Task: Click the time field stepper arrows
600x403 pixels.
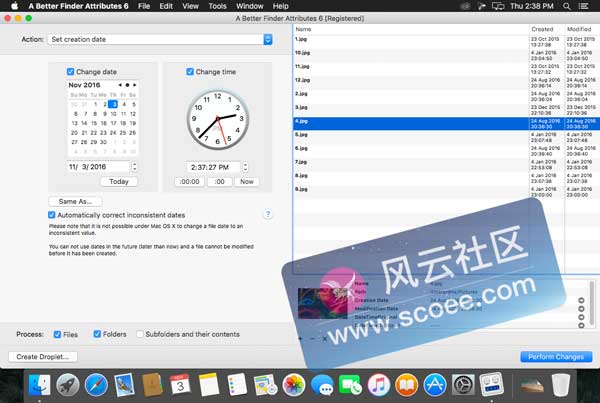Action: [x=245, y=167]
